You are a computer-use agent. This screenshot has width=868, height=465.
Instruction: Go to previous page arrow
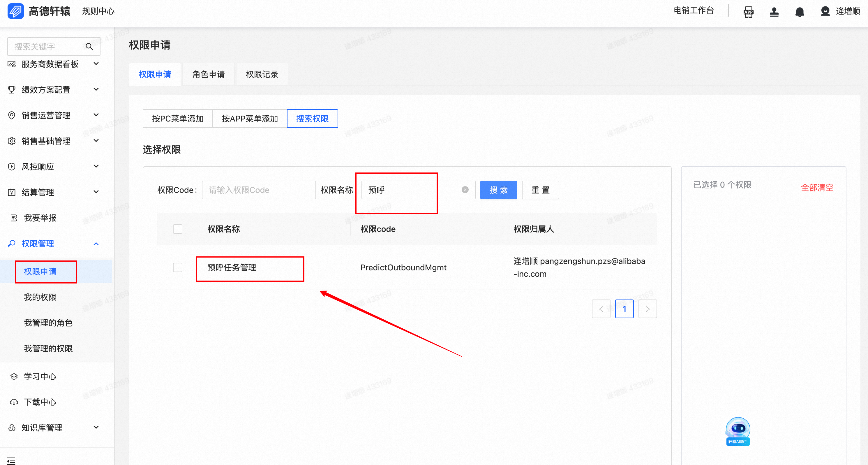601,309
